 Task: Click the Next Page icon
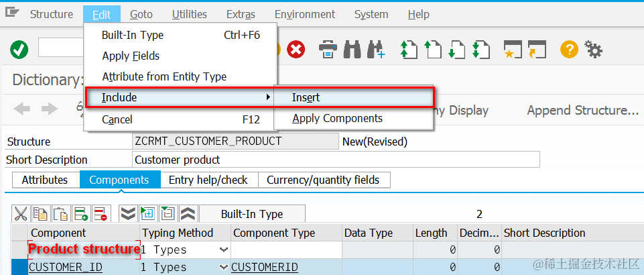(x=456, y=50)
